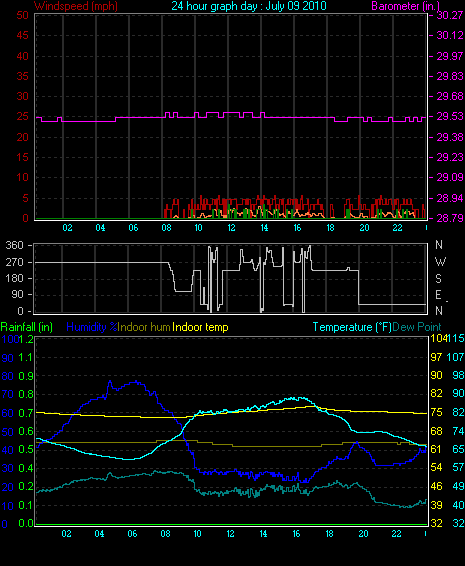Select the 35 label on the windspeed axis
The height and width of the screenshot is (566, 465).
coord(23,76)
